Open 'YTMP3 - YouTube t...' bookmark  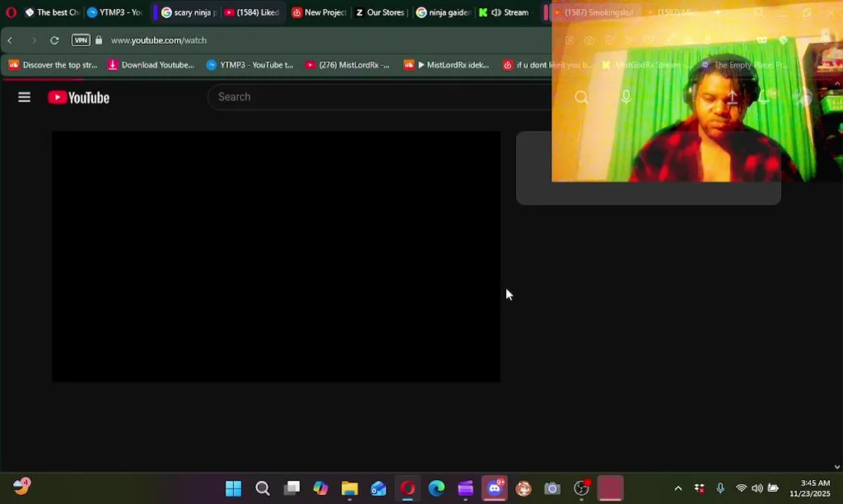click(250, 65)
